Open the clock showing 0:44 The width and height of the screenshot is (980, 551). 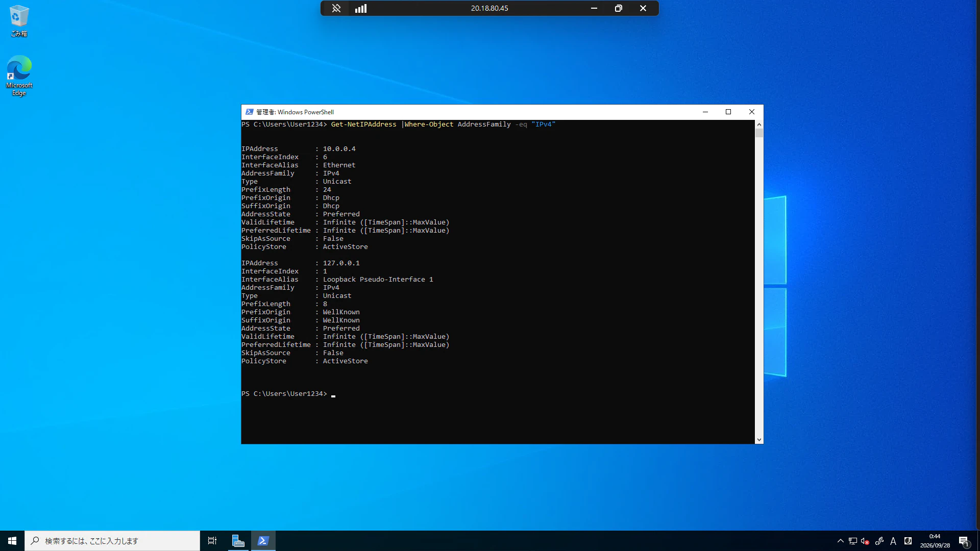point(935,541)
